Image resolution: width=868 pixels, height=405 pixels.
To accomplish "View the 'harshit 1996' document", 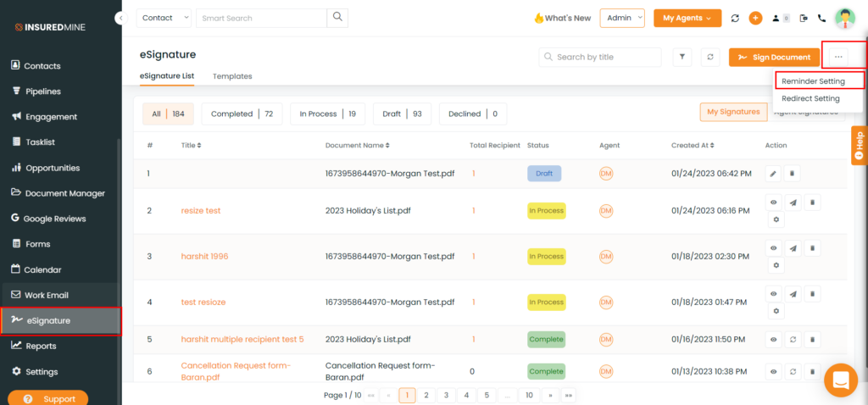I will pos(773,248).
